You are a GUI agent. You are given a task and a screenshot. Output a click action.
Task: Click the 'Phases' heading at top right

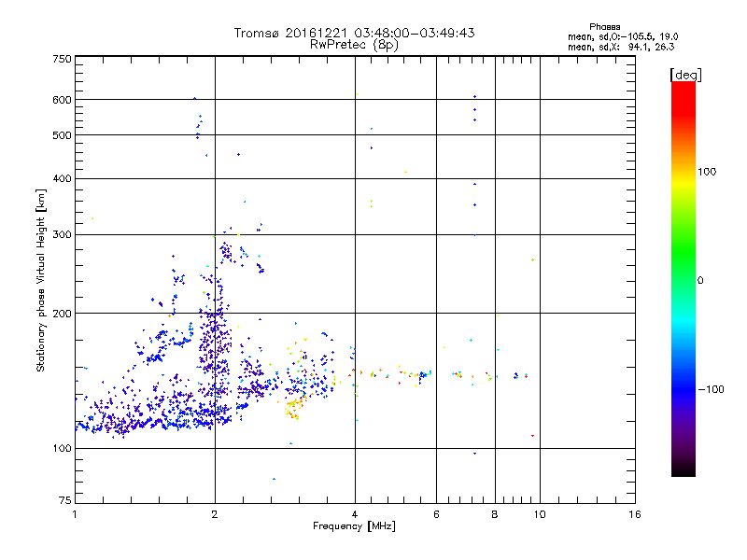[x=604, y=27]
